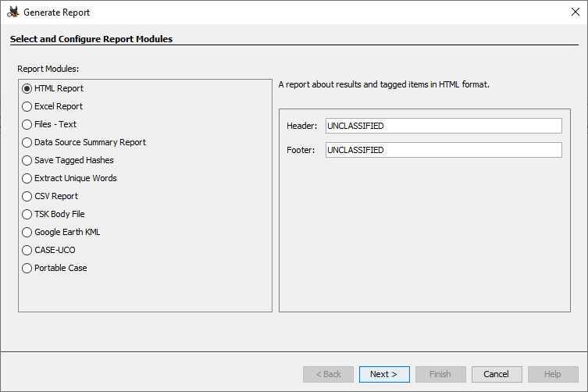Close the Generate Report window
The height and width of the screenshot is (392, 588).
(575, 12)
